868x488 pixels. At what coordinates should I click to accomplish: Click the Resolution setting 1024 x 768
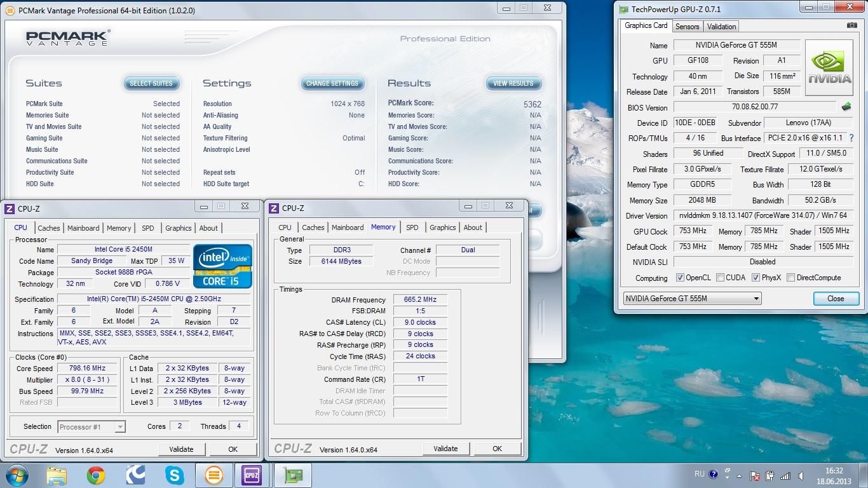point(284,104)
